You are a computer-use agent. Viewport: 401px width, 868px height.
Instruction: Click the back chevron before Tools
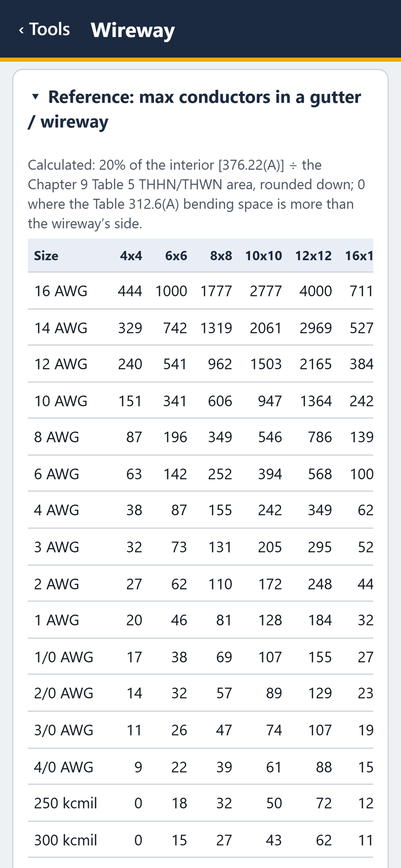click(21, 30)
